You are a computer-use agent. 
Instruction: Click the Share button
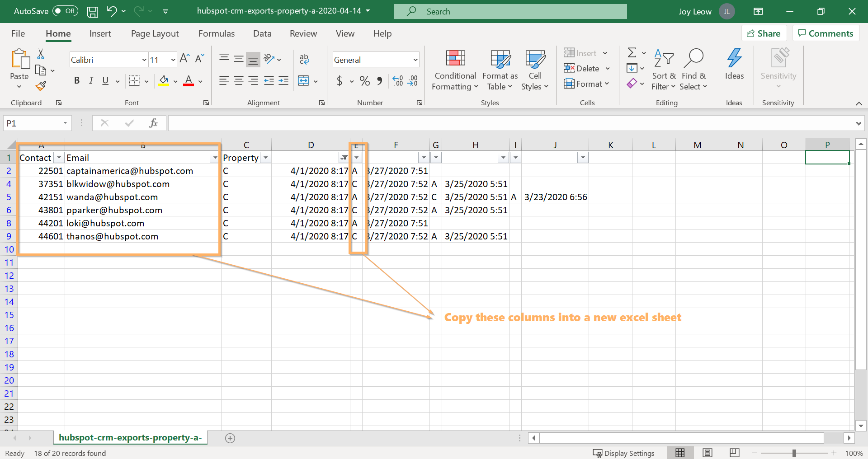pyautogui.click(x=764, y=33)
